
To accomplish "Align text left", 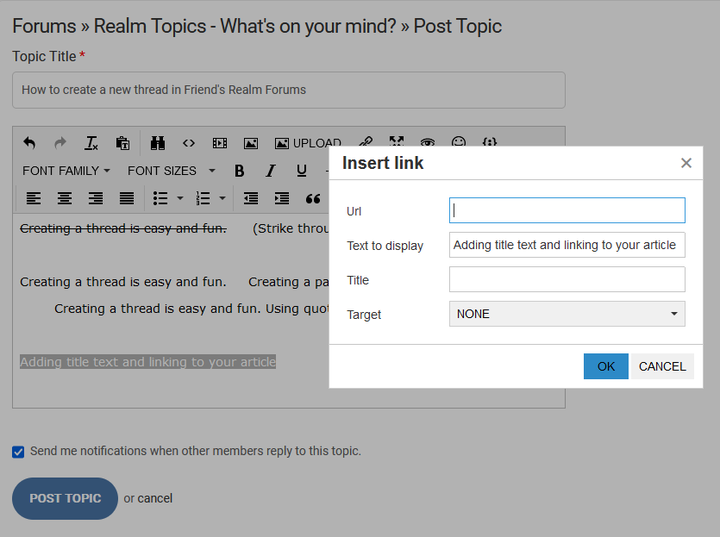I will click(34, 198).
